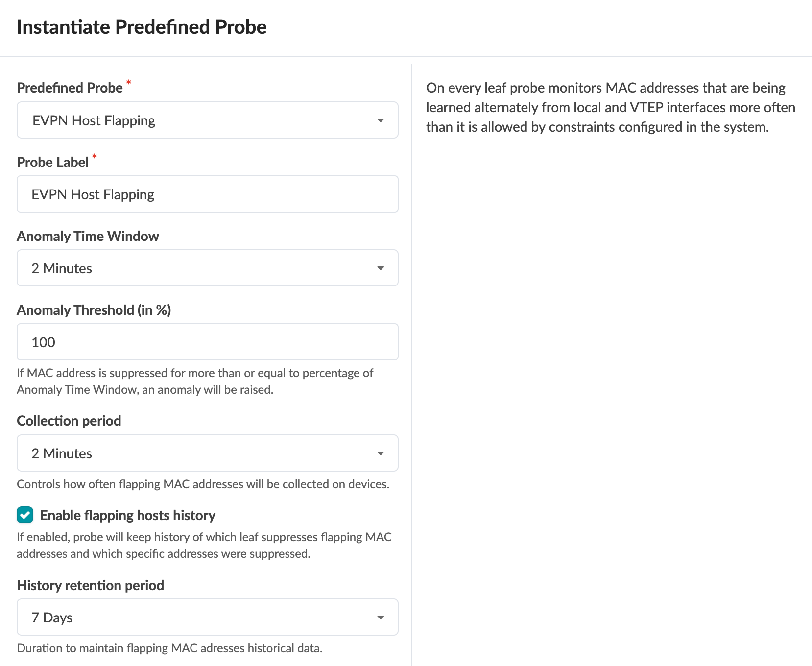
Task: Click the Anomaly Threshold help text about suppressed MAC
Action: (194, 381)
